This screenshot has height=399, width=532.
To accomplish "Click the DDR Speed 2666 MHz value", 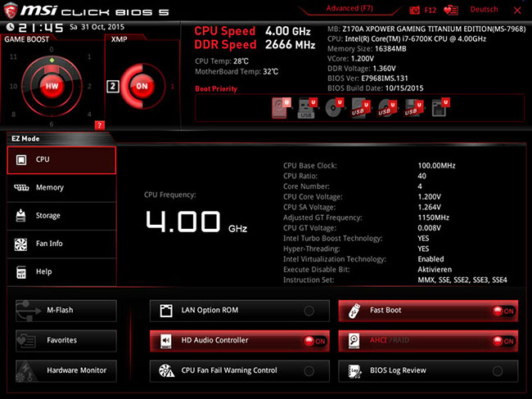I will [x=290, y=44].
